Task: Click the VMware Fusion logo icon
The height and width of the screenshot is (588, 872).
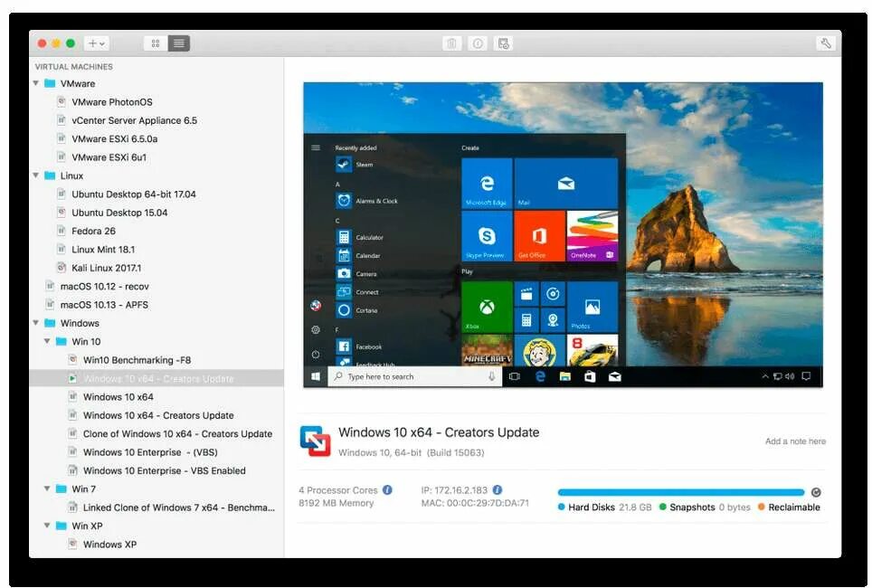Action: (316, 441)
